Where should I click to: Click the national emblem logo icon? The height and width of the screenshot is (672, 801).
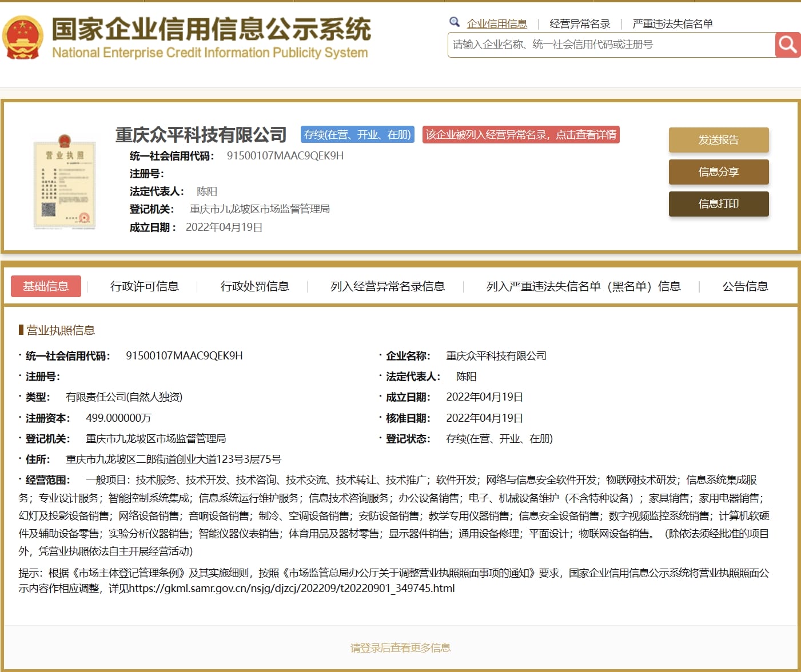(x=23, y=38)
